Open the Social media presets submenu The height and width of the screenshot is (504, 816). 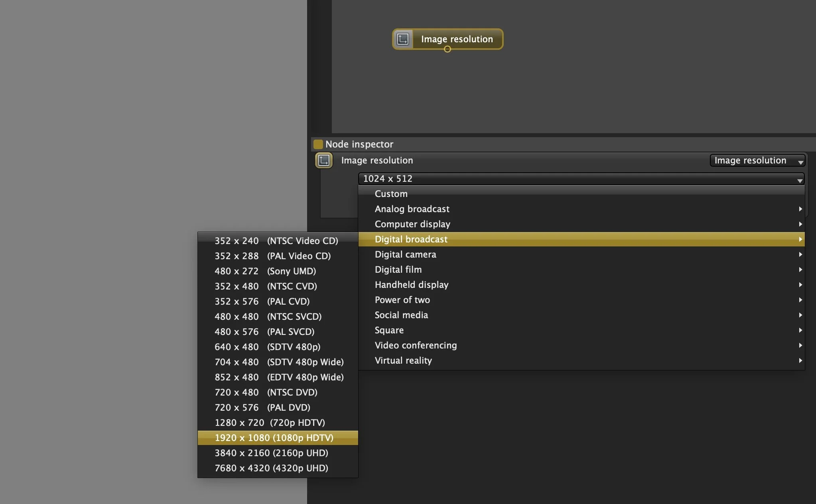(402, 315)
